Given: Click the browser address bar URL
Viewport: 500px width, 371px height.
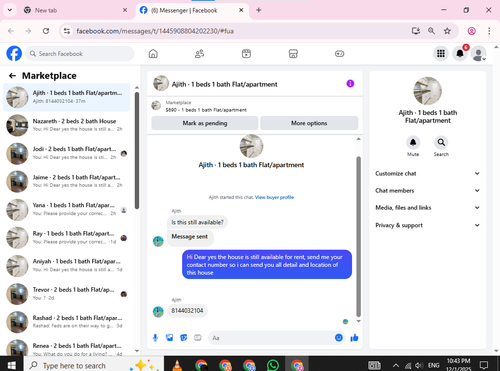Looking at the screenshot, I should click(x=155, y=31).
